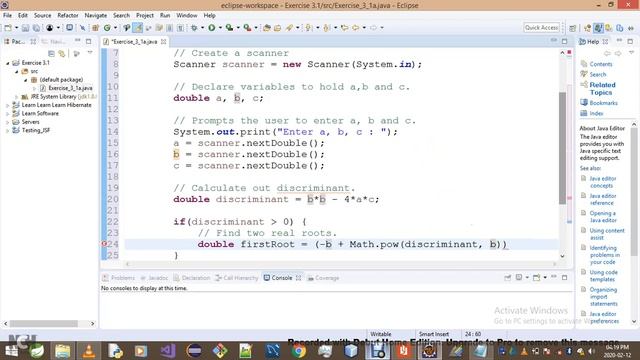Click the Display Selected Console icon
This screenshot has height=360, width=640.
click(x=519, y=278)
